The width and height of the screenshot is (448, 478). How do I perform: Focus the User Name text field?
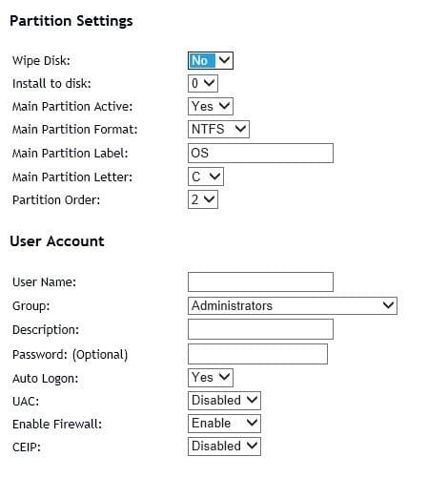tap(260, 281)
